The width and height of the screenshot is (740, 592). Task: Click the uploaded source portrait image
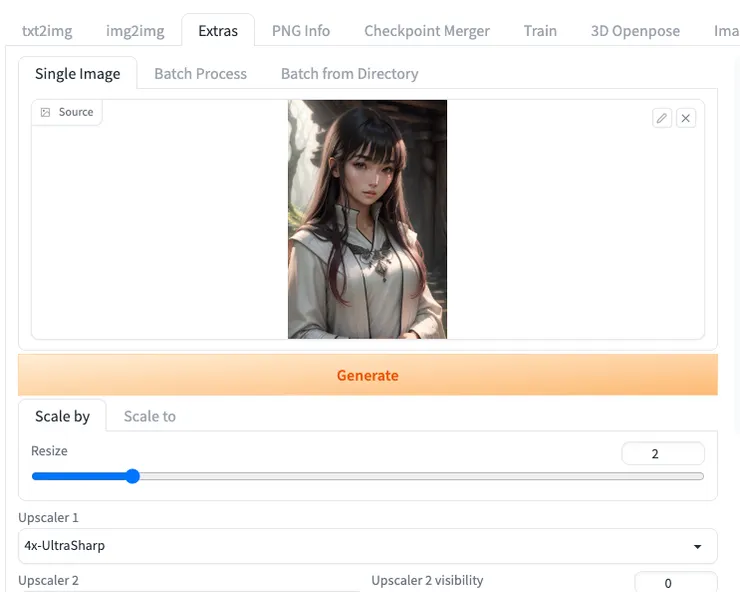pos(368,219)
